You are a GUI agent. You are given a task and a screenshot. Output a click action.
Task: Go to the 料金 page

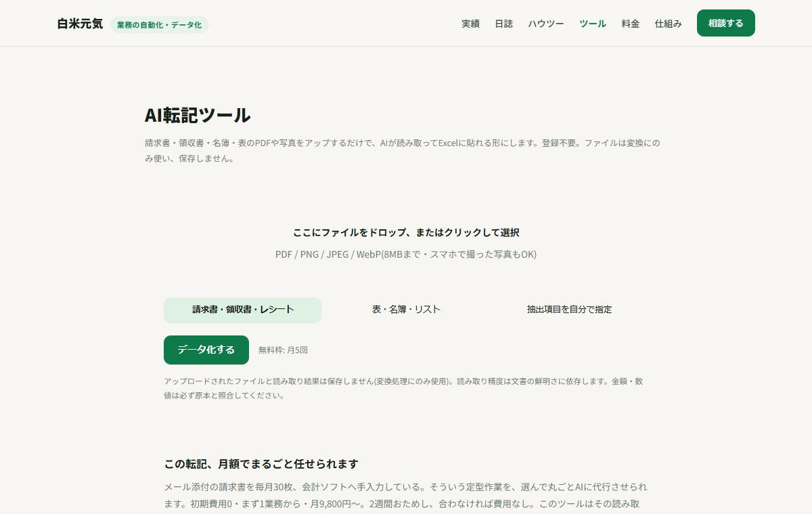[631, 24]
